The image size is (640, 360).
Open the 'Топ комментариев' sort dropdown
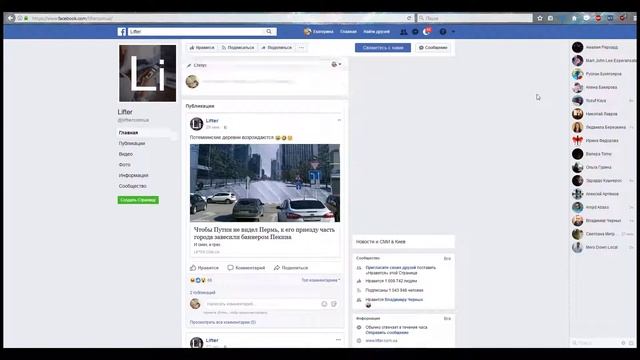(x=321, y=280)
